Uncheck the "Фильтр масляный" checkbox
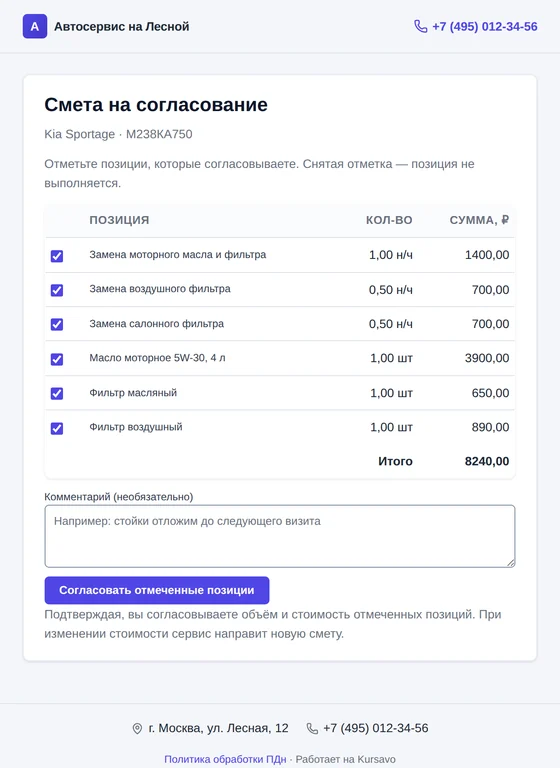 (57, 393)
